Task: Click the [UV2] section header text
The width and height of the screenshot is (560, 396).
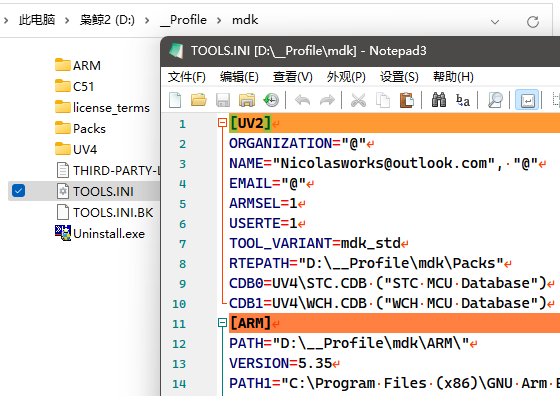Action: (251, 123)
